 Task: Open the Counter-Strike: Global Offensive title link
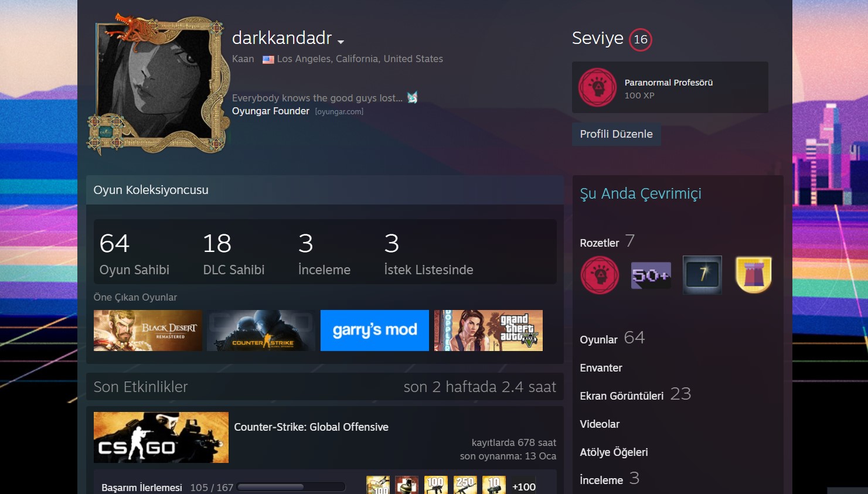[x=311, y=427]
